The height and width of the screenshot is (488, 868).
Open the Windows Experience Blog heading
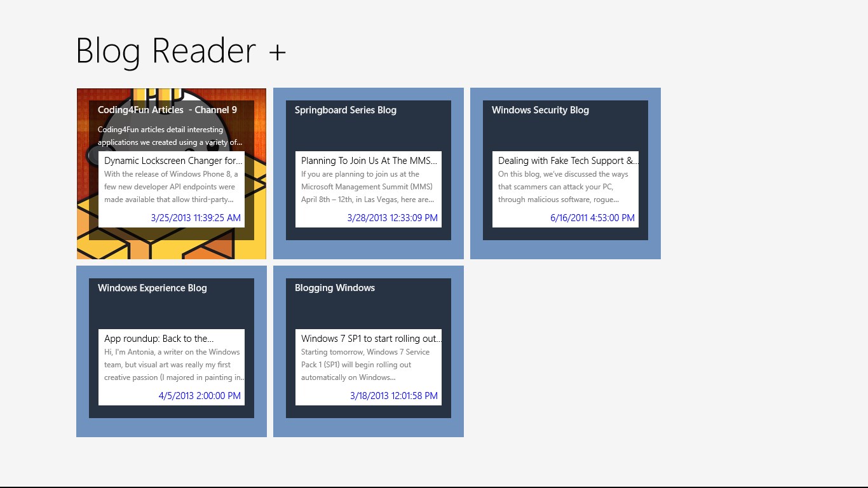153,288
